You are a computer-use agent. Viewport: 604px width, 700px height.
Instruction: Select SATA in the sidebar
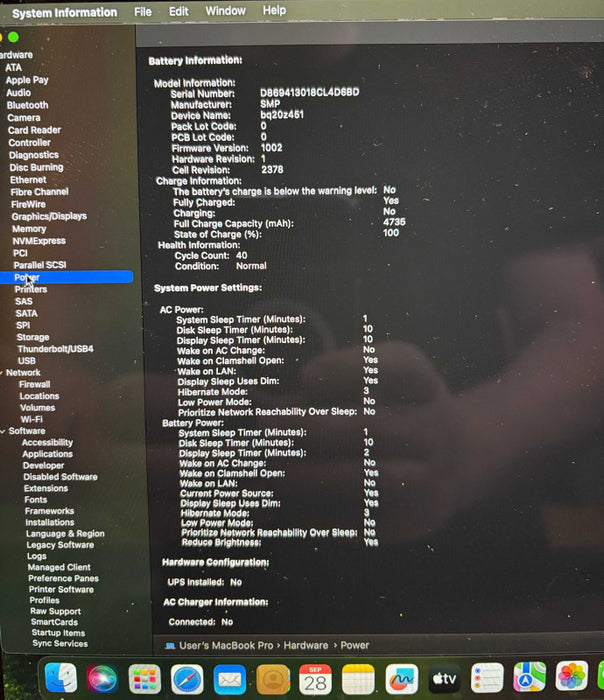click(x=26, y=313)
